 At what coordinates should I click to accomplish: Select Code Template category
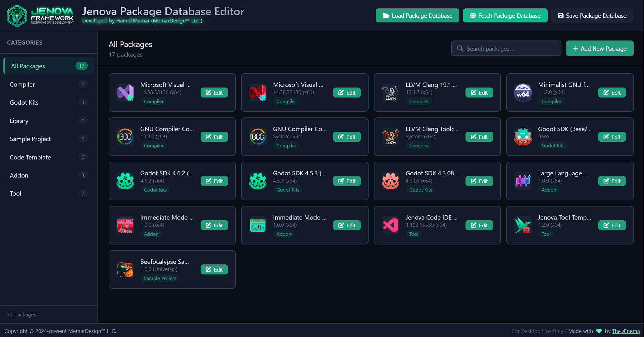coord(49,157)
